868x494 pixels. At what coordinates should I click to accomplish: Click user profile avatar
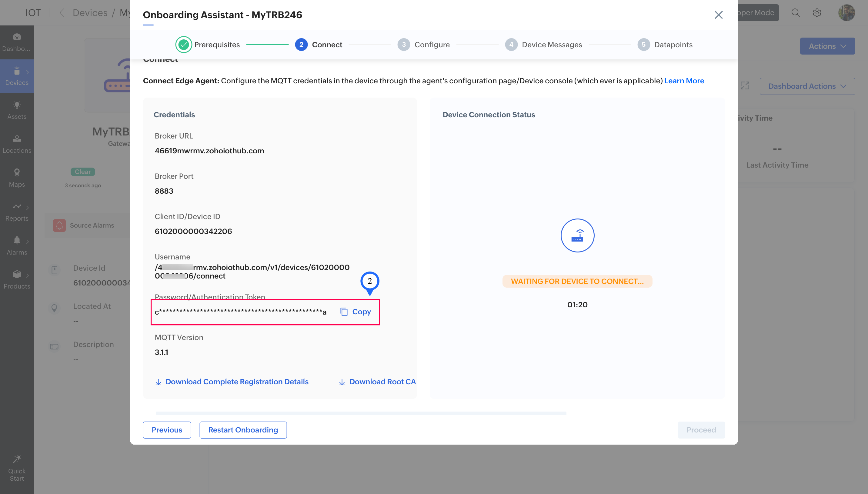pyautogui.click(x=846, y=13)
